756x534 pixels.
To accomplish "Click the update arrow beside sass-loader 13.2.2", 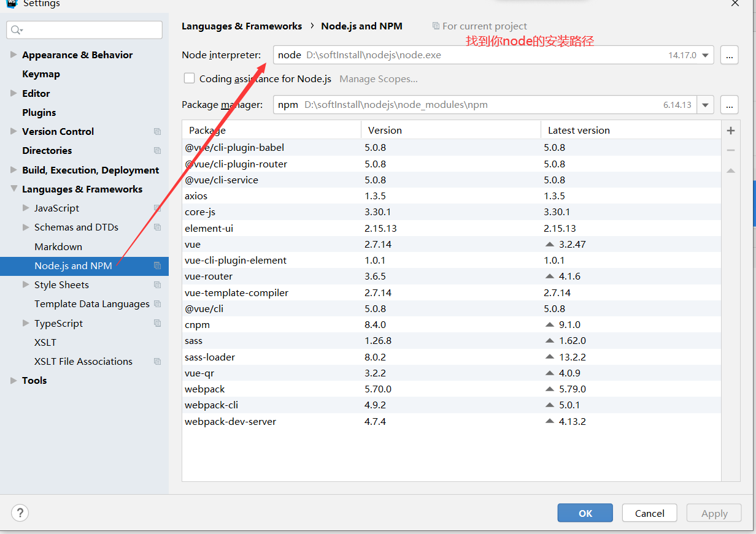I will point(549,357).
